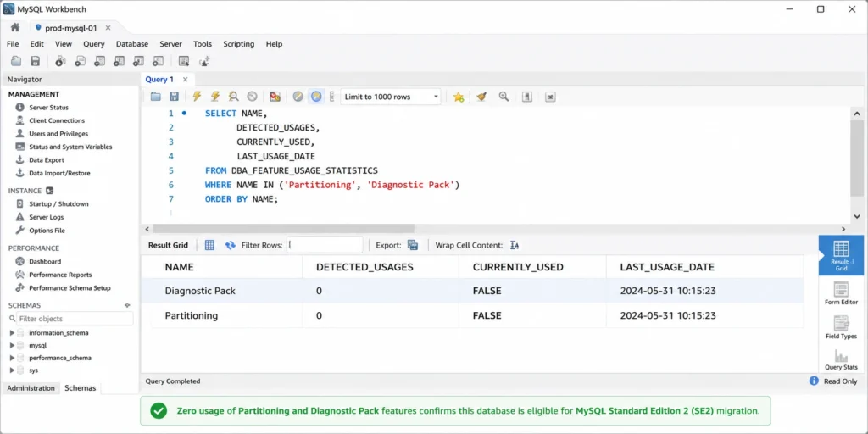Click the editor vertical scrollbar thumb
This screenshot has height=434, width=868.
857,159
